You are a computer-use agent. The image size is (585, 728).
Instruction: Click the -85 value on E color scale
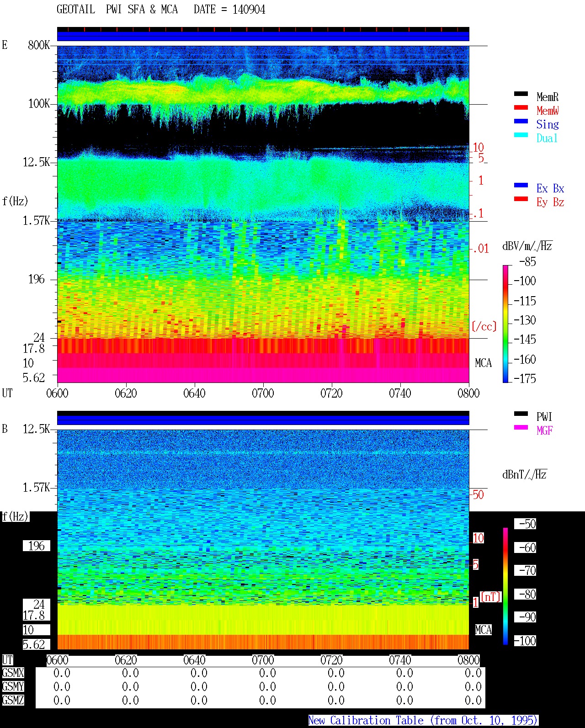tap(527, 262)
